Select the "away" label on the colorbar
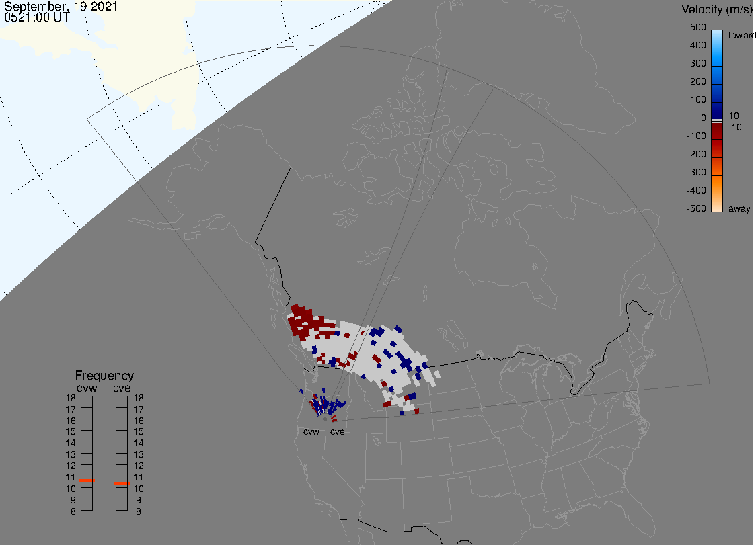756x545 pixels. [739, 208]
